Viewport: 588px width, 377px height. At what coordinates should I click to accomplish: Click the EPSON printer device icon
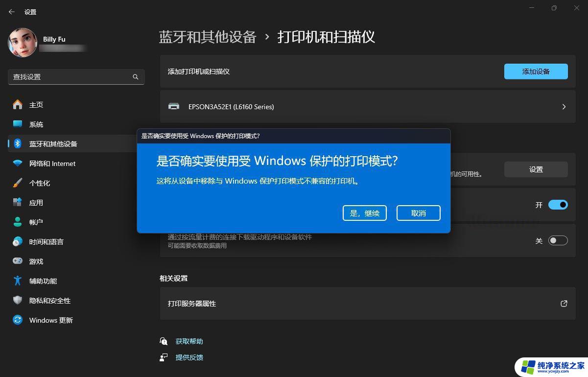tap(174, 106)
